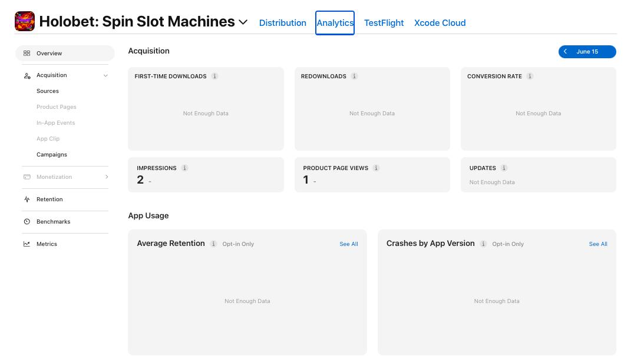644x356 pixels.
Task: Click the Product Page Views value 1
Action: click(x=306, y=180)
